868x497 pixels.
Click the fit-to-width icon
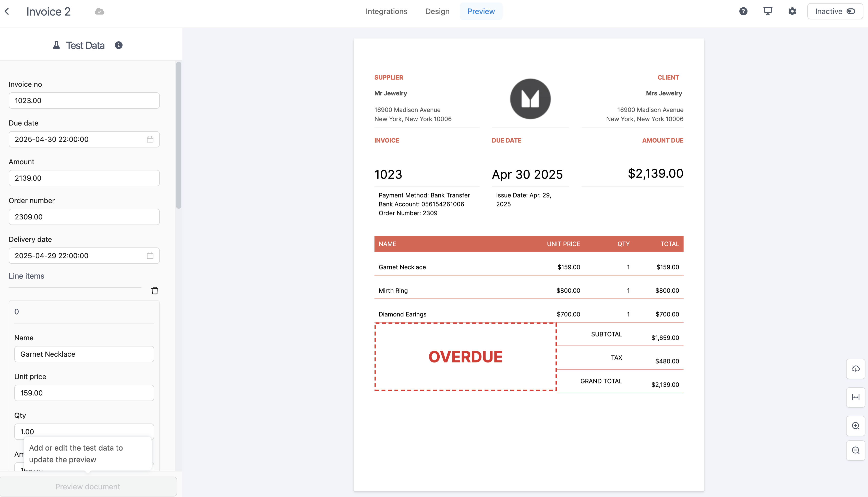855,397
